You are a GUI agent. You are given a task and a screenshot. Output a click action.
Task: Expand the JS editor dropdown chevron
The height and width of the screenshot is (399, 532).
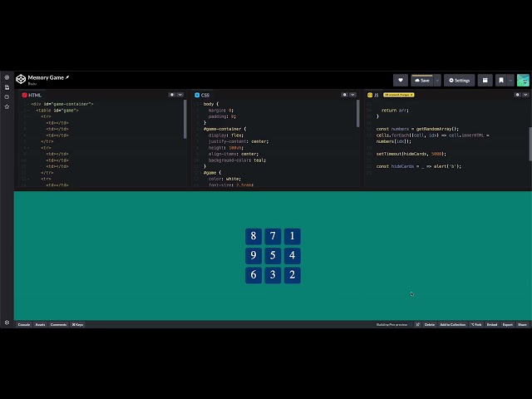(x=525, y=95)
